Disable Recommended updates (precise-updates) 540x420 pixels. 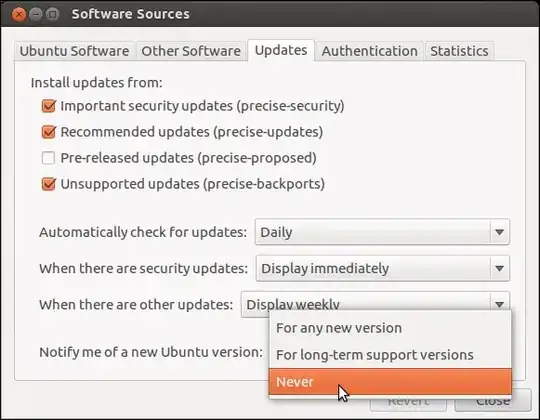49,132
